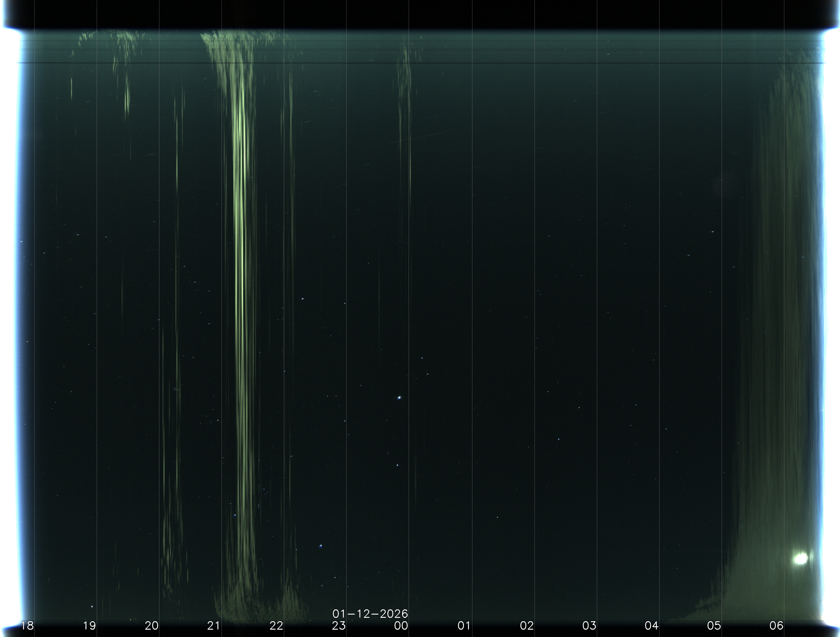Screen dimensions: 840x637
Task: Select the 22 hour label
Action: click(276, 625)
